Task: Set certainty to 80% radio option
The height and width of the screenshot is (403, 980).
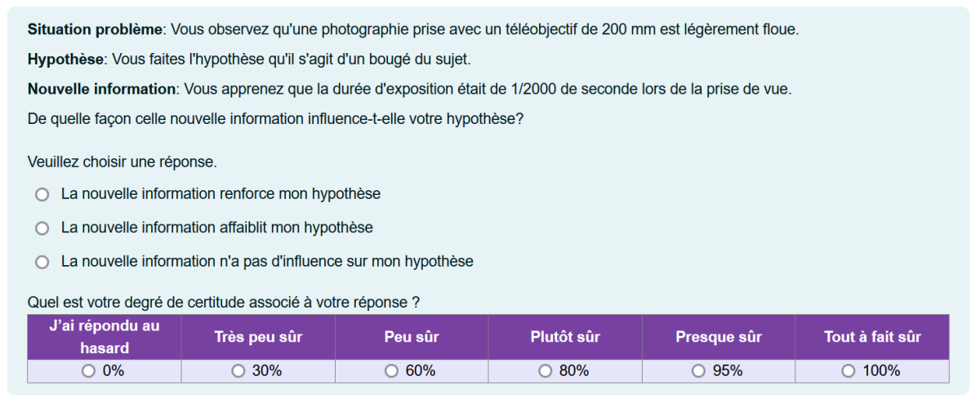Action: pos(546,371)
